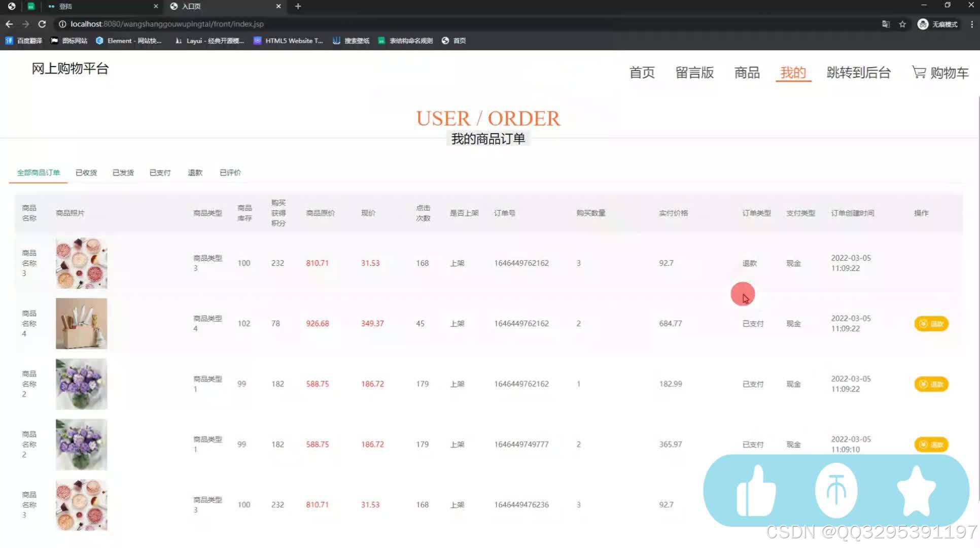Select the 退款 order tab
This screenshot has width=980, height=548.
coord(195,173)
